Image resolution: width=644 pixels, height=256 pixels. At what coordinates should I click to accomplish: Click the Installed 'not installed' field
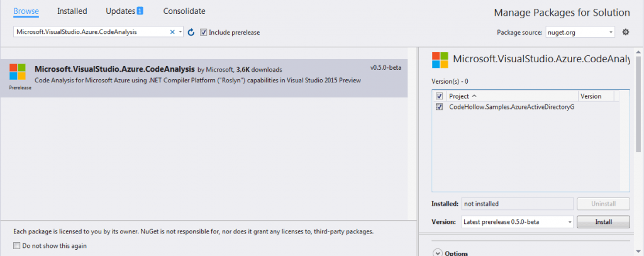tap(518, 203)
